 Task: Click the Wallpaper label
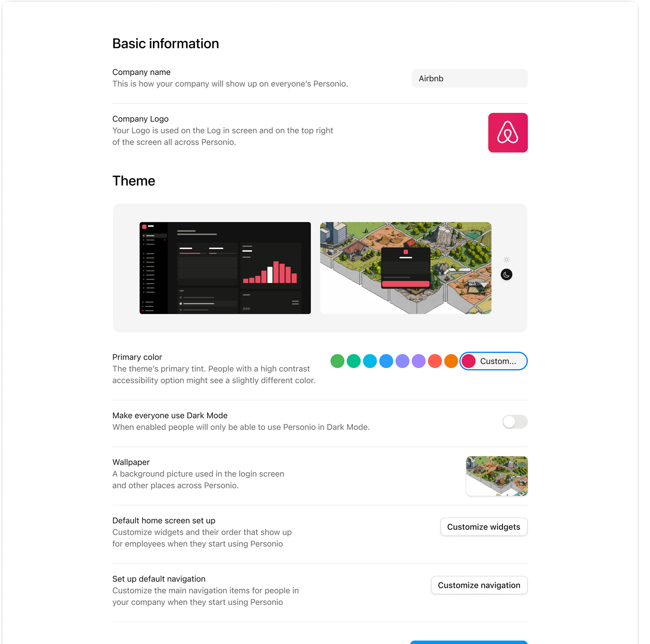[131, 462]
